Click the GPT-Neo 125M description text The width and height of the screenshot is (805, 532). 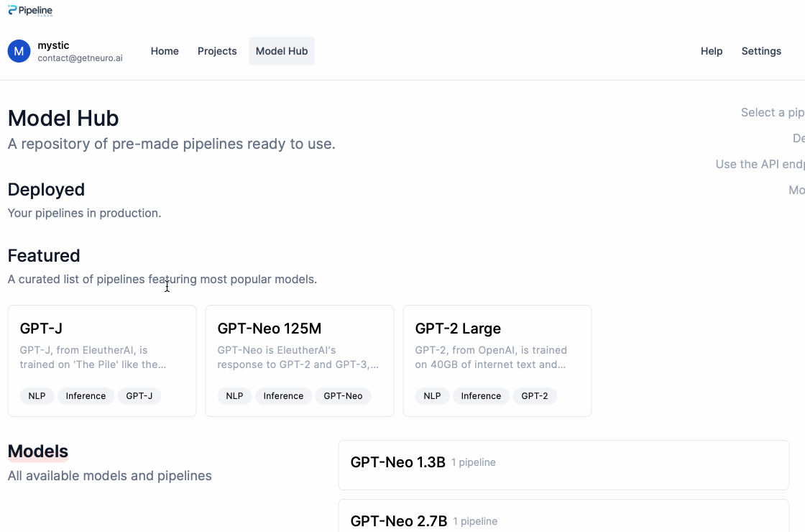(298, 357)
